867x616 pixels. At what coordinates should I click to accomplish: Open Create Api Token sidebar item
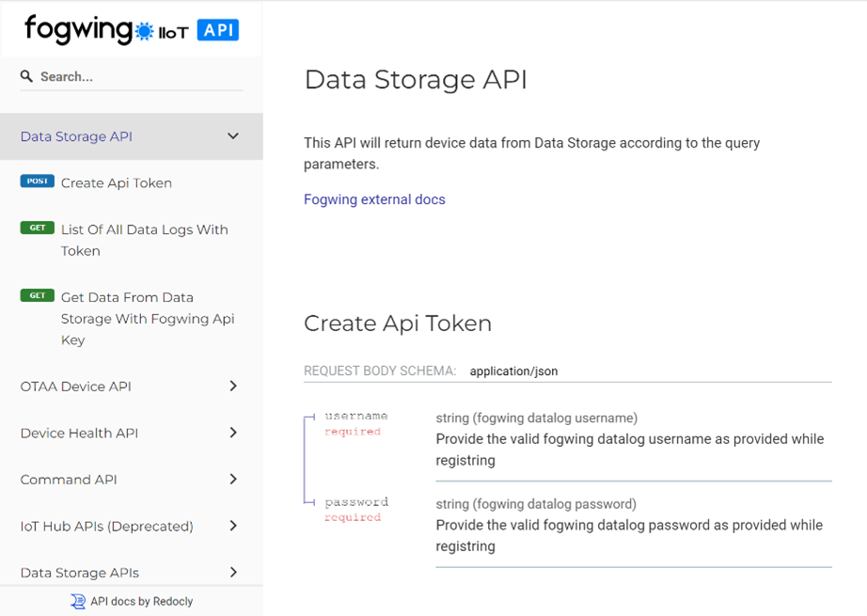(x=116, y=183)
